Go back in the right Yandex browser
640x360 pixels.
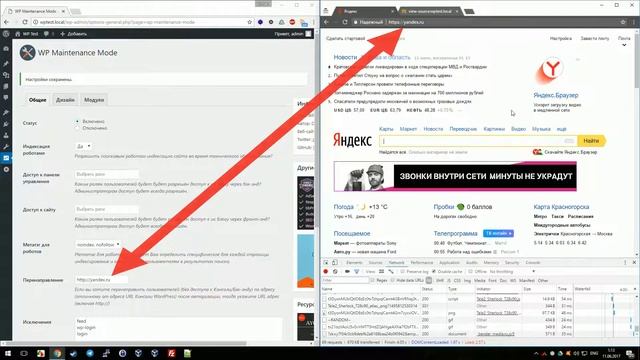pos(326,22)
